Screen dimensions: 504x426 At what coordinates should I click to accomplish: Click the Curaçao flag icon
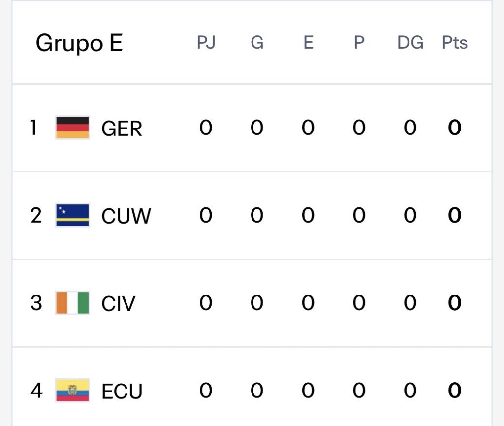tap(72, 215)
